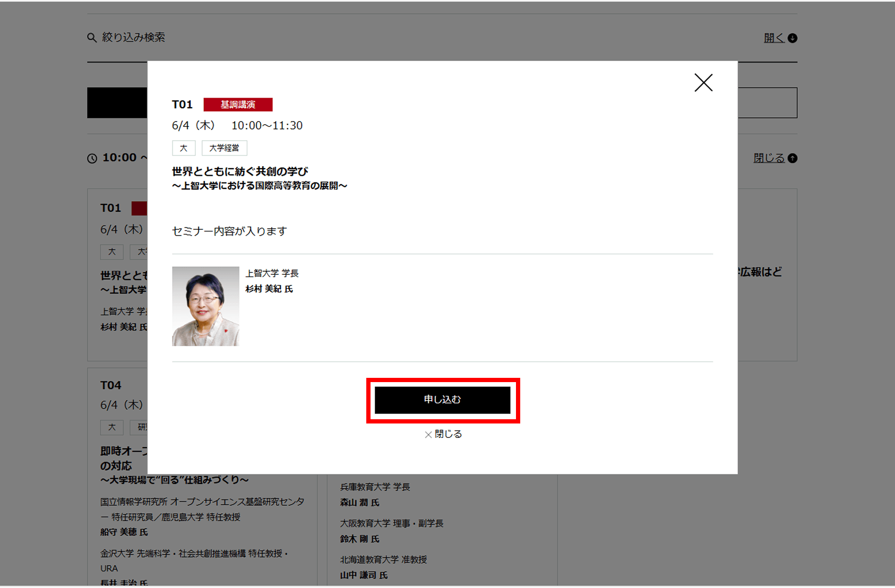Click the down-arrow icon next to 開く
895x588 pixels.
coord(793,38)
